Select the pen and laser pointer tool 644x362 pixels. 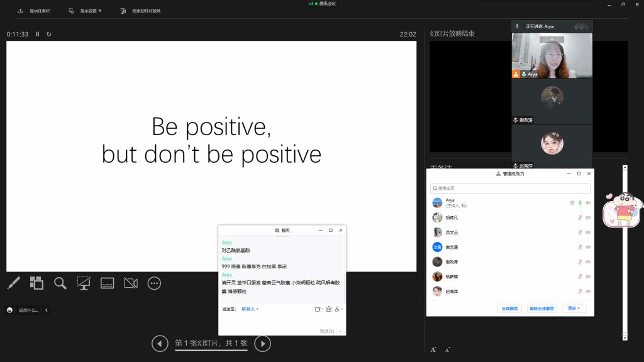[14, 283]
